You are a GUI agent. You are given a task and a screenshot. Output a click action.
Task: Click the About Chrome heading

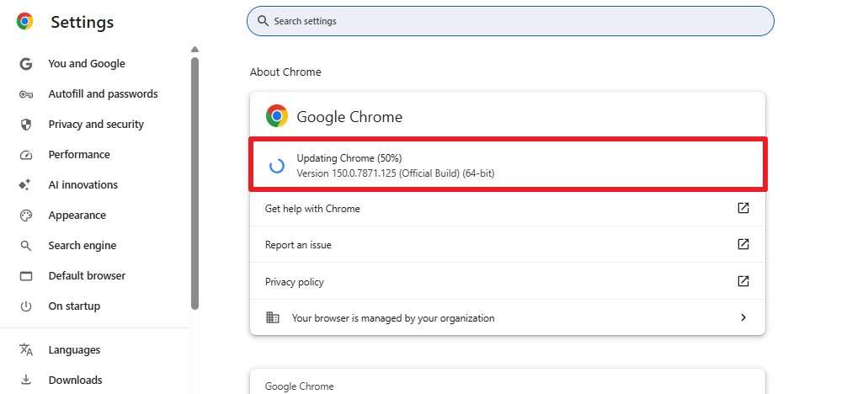pyautogui.click(x=285, y=72)
